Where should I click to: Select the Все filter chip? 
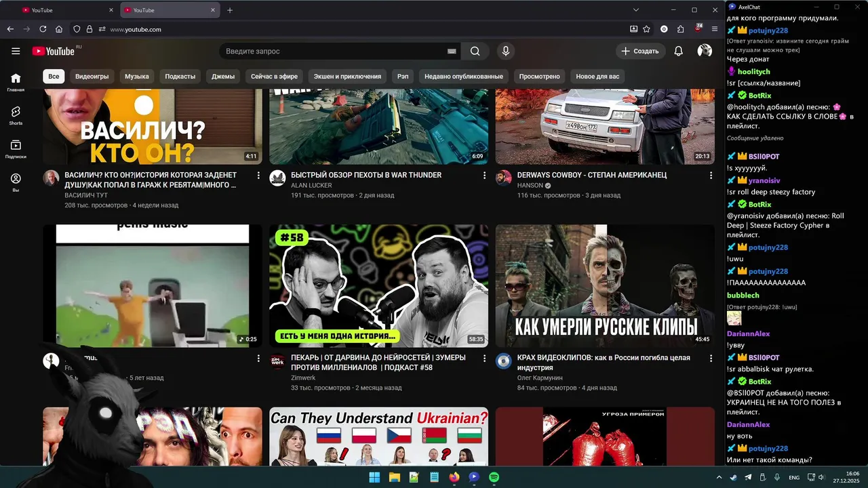pos(54,77)
